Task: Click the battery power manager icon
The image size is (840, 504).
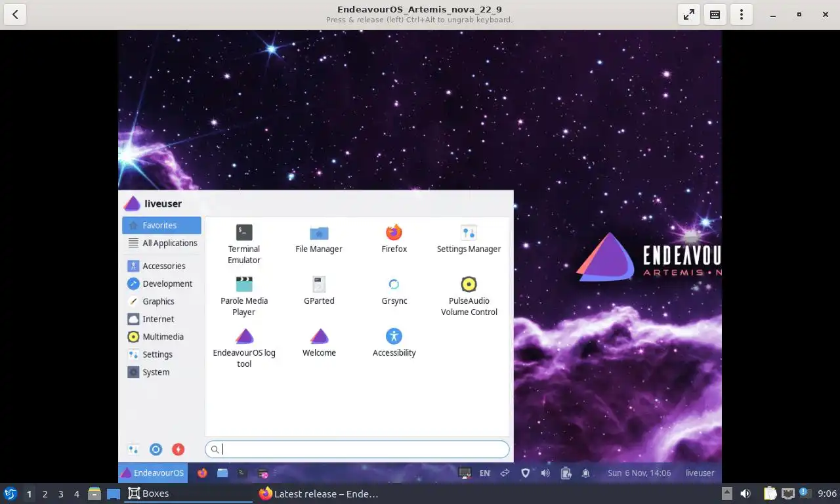Action: pos(566,472)
